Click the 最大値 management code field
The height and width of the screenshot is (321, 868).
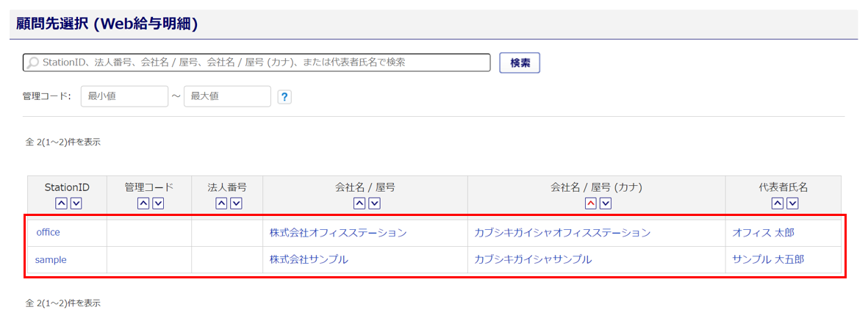click(228, 96)
